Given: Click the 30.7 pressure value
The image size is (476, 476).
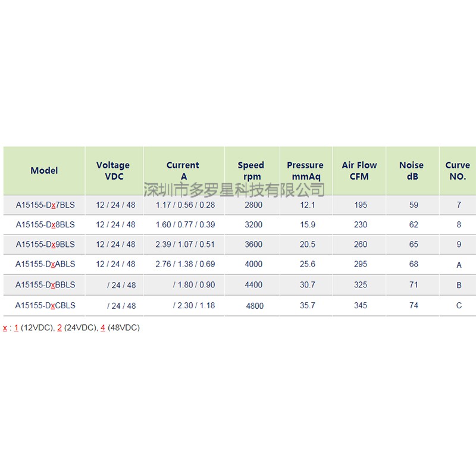Looking at the screenshot, I should pyautogui.click(x=308, y=285).
